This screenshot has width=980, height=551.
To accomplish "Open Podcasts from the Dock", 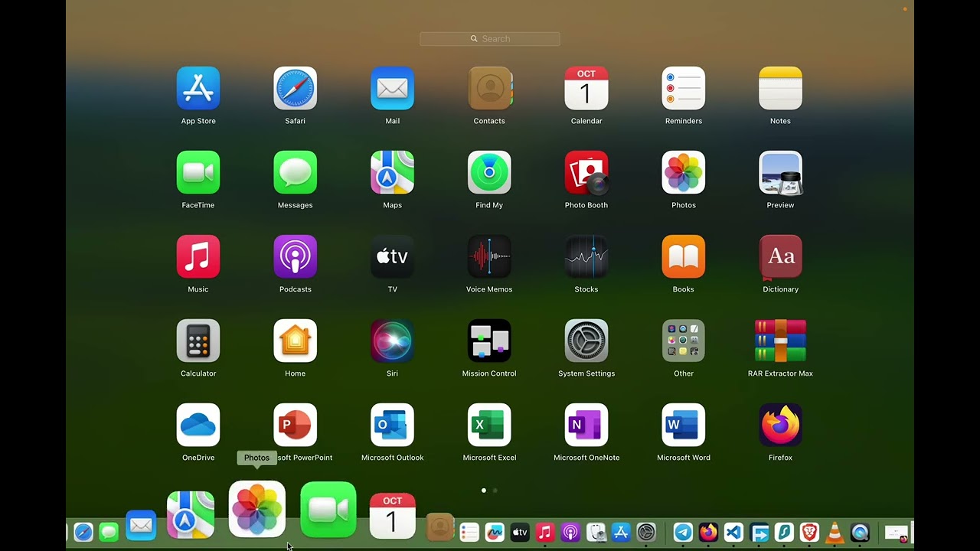I will 570,532.
